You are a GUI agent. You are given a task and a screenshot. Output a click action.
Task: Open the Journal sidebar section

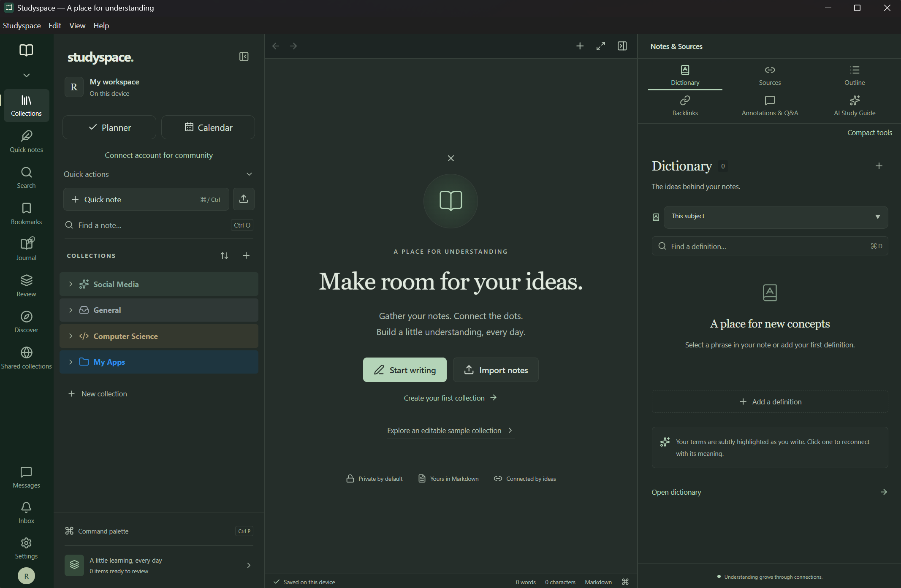tap(26, 249)
